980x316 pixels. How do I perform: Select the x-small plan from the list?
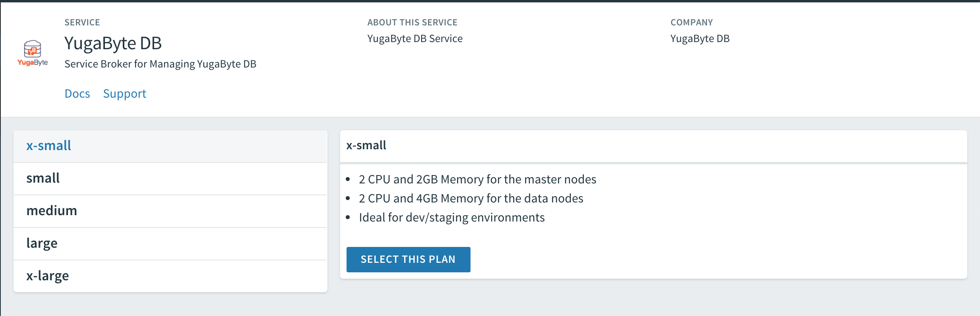[x=48, y=146]
